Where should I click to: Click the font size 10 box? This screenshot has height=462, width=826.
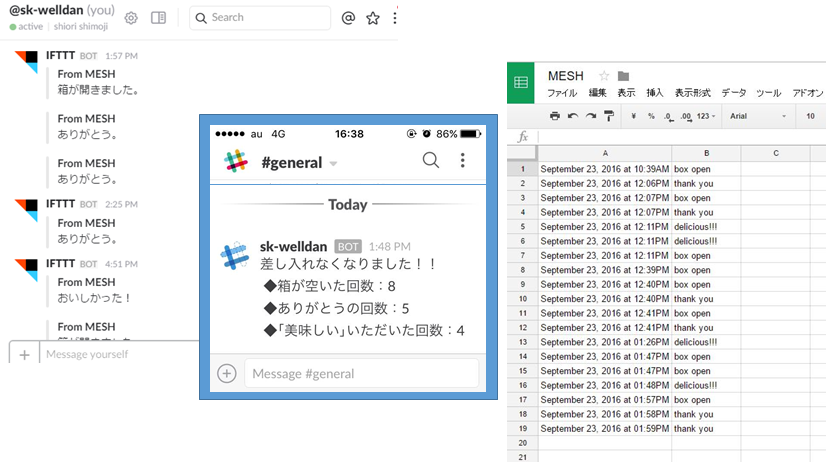coord(810,116)
